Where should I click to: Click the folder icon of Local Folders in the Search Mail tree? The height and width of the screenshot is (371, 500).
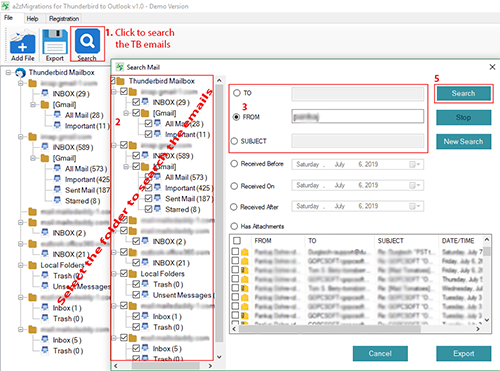coord(133,274)
